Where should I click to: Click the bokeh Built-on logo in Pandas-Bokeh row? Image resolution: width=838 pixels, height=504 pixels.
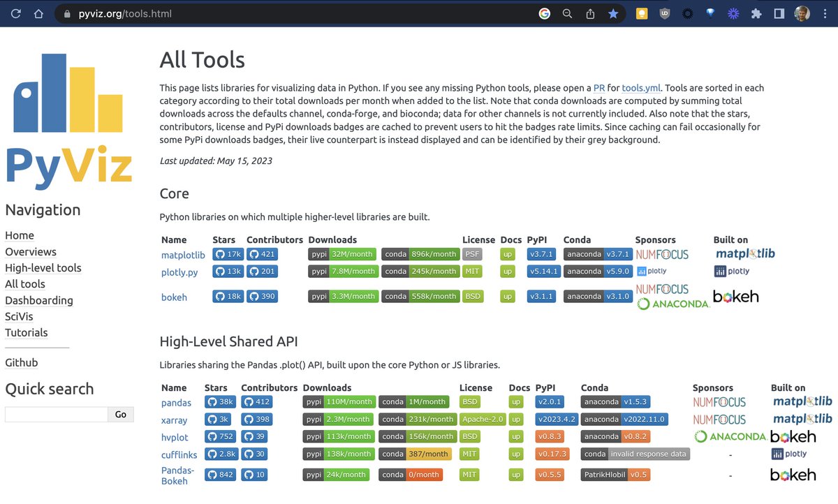(x=793, y=475)
